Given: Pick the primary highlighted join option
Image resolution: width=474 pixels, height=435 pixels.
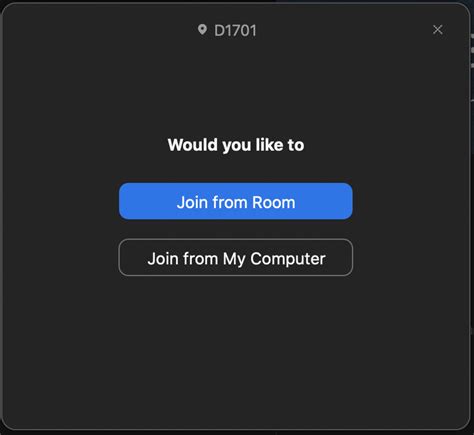Looking at the screenshot, I should coord(236,201).
